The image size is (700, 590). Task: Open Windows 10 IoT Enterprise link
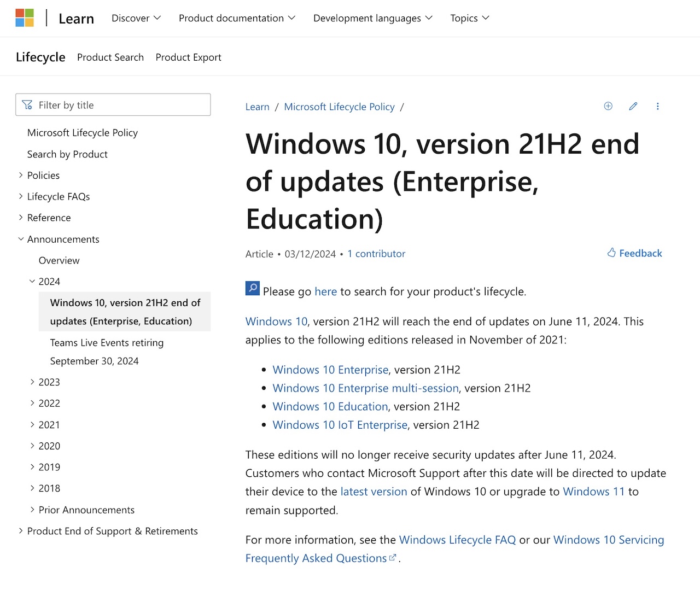(x=340, y=425)
